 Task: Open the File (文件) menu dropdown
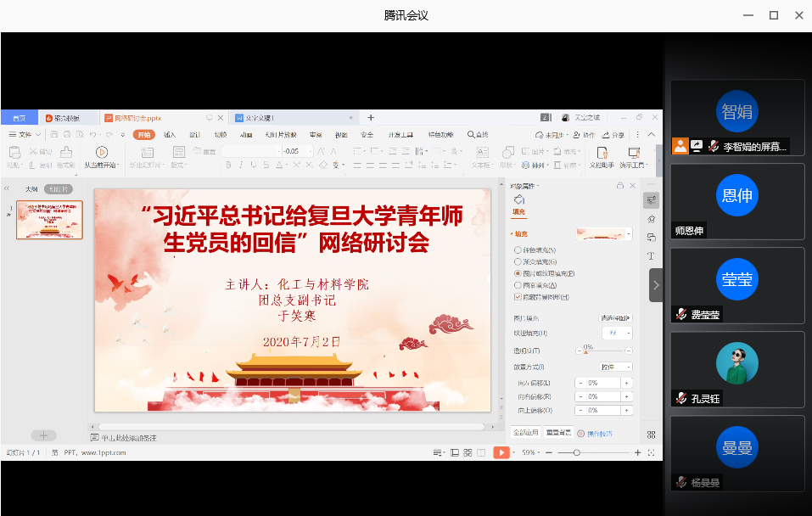click(25, 135)
